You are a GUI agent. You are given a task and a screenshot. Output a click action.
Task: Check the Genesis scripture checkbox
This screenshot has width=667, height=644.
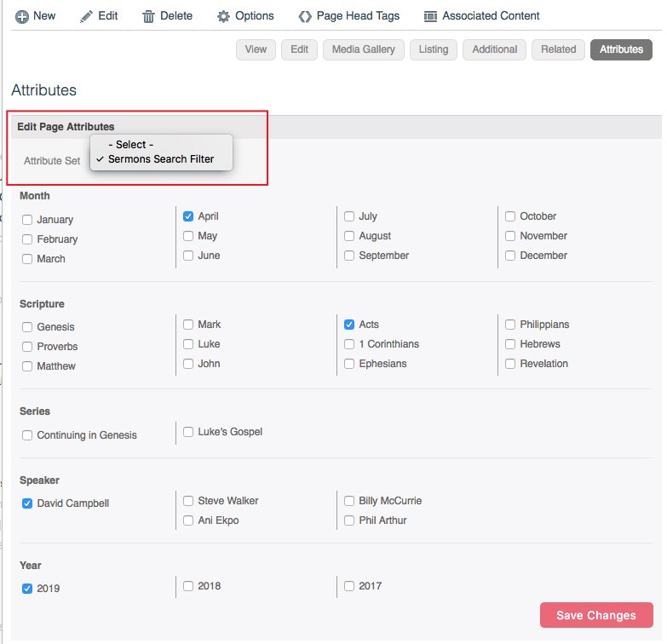(27, 326)
